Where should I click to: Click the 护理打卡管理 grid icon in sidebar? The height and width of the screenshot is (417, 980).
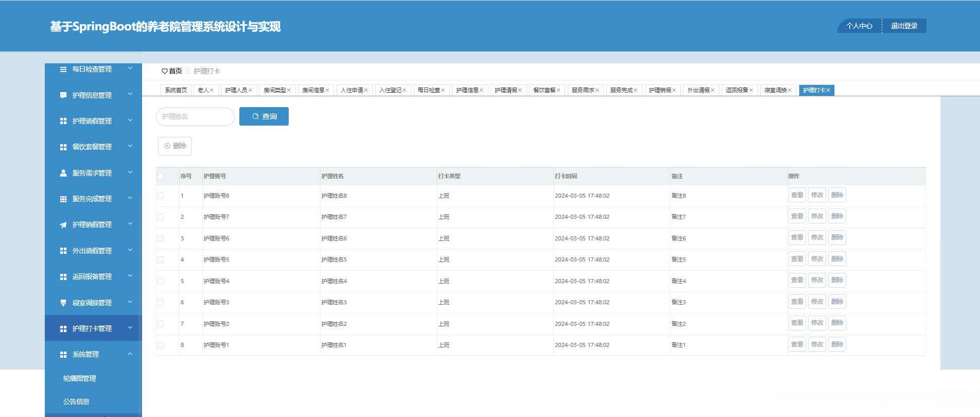coord(63,328)
